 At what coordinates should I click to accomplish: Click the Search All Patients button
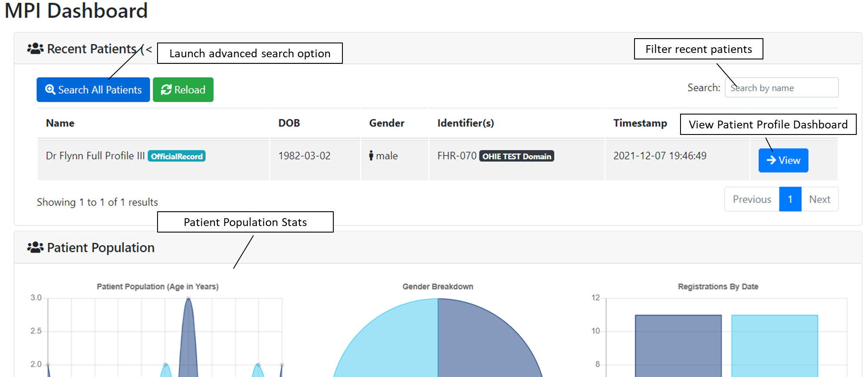pyautogui.click(x=93, y=90)
